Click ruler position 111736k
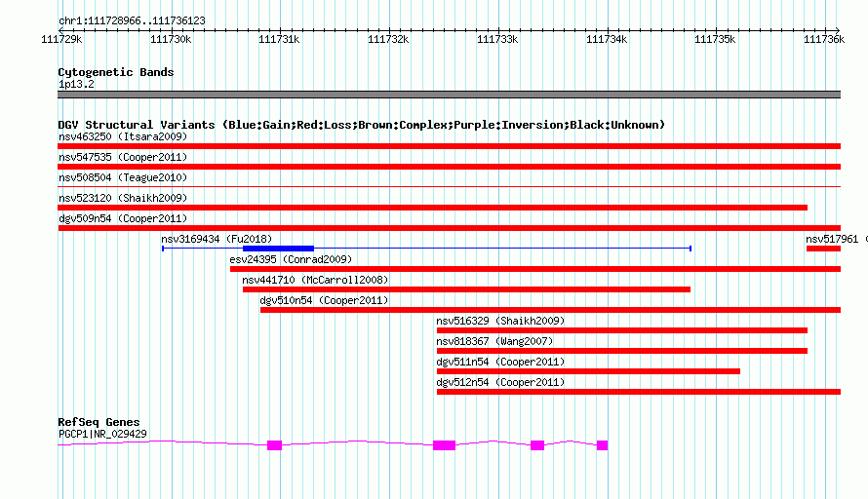The height and width of the screenshot is (499, 868). 824,39
